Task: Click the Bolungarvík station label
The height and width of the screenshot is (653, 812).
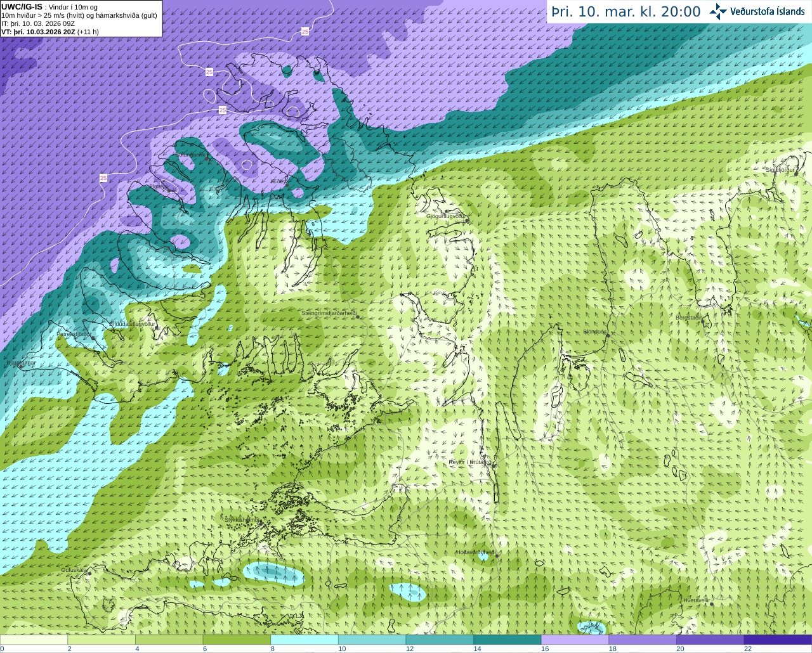Action: pos(190,154)
